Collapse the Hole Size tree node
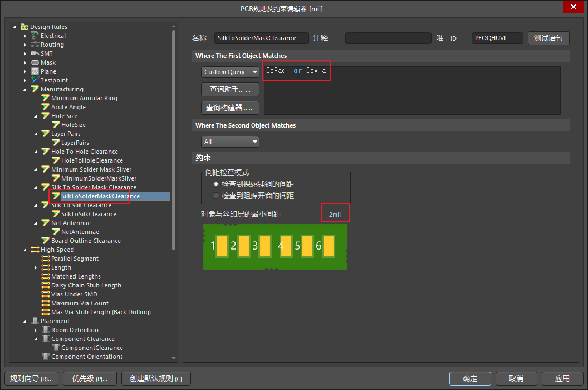Image resolution: width=588 pixels, height=390 pixels. pos(35,116)
